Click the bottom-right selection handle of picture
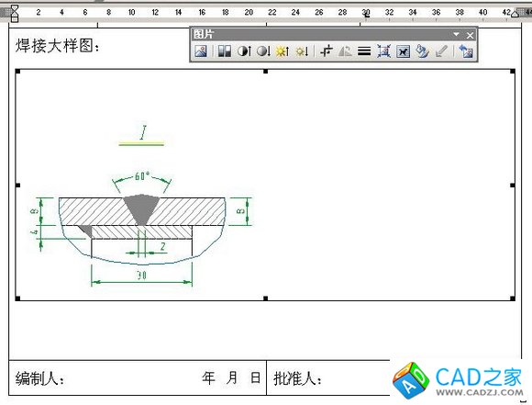 coord(513,298)
